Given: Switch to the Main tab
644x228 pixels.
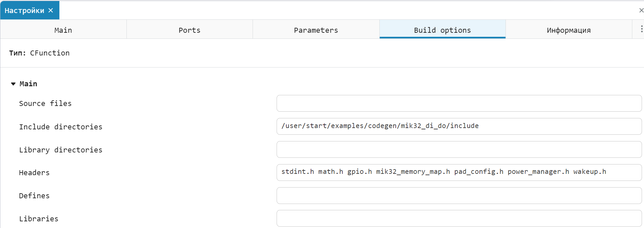Looking at the screenshot, I should point(63,30).
